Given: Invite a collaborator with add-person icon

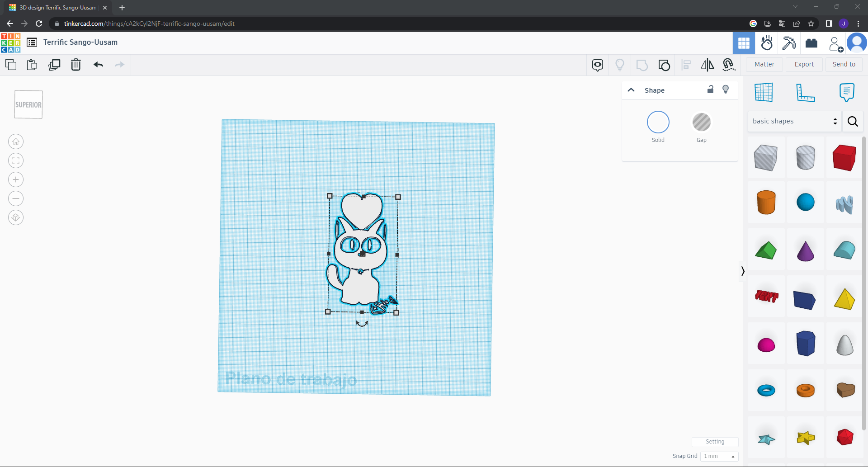Looking at the screenshot, I should 835,43.
